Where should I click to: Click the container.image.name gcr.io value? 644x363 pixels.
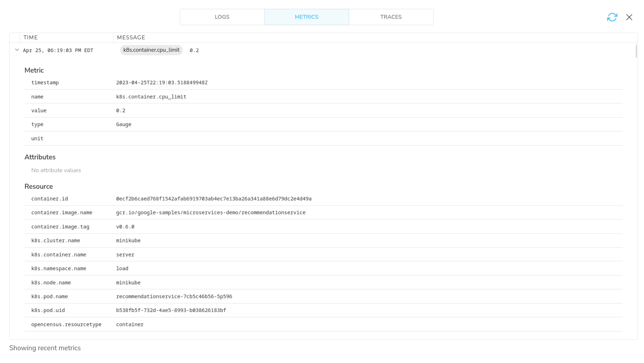tap(211, 213)
